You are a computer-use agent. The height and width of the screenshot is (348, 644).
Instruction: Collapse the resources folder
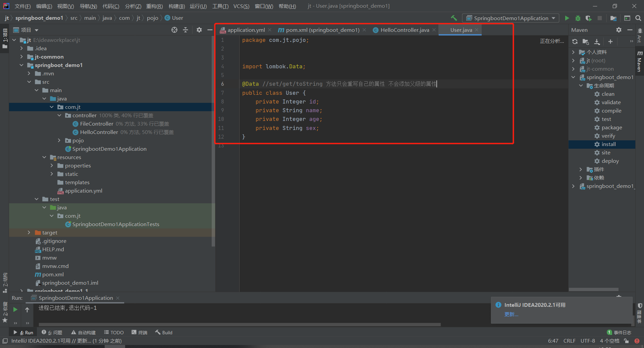[x=44, y=157]
